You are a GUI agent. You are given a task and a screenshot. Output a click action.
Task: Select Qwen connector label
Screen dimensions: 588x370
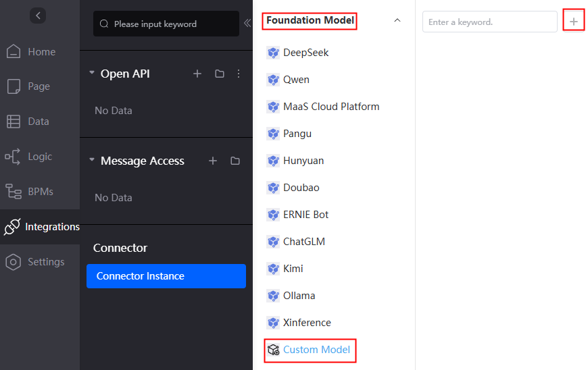(x=296, y=80)
